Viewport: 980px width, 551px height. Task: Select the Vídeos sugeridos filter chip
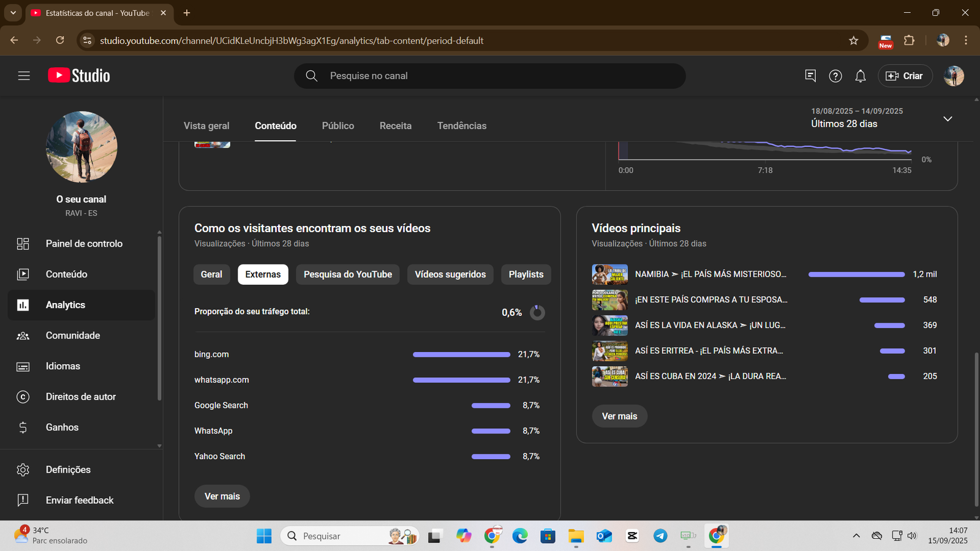(450, 274)
